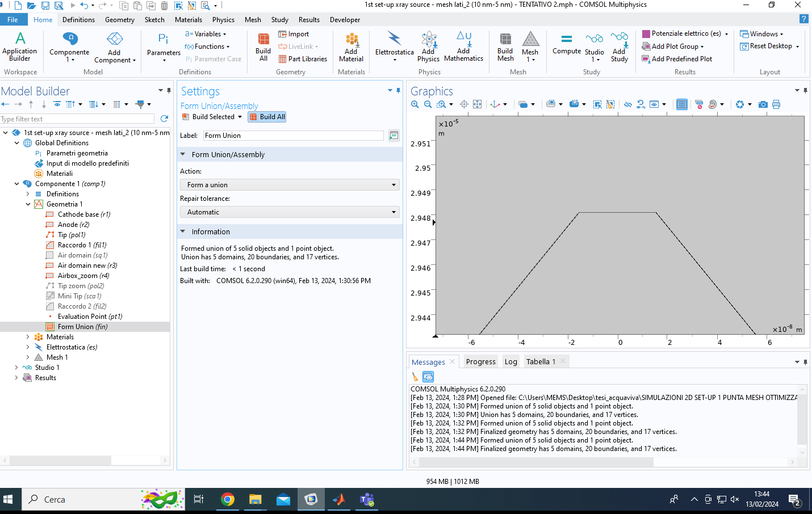
Task: Take a snapshot with the camera icon
Action: pyautogui.click(x=763, y=104)
